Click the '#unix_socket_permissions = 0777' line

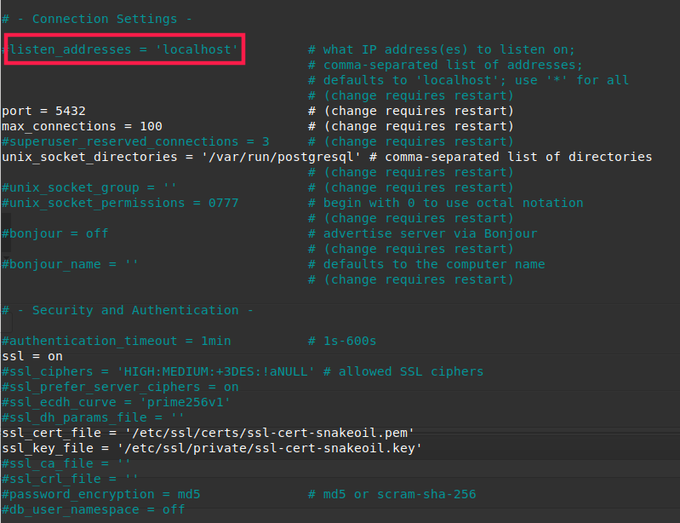(x=120, y=203)
